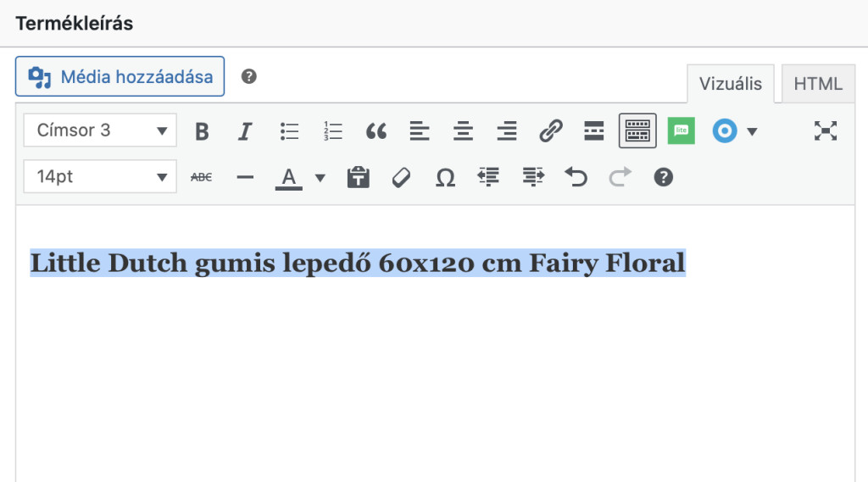
Task: Insert a numbered list
Action: (333, 130)
